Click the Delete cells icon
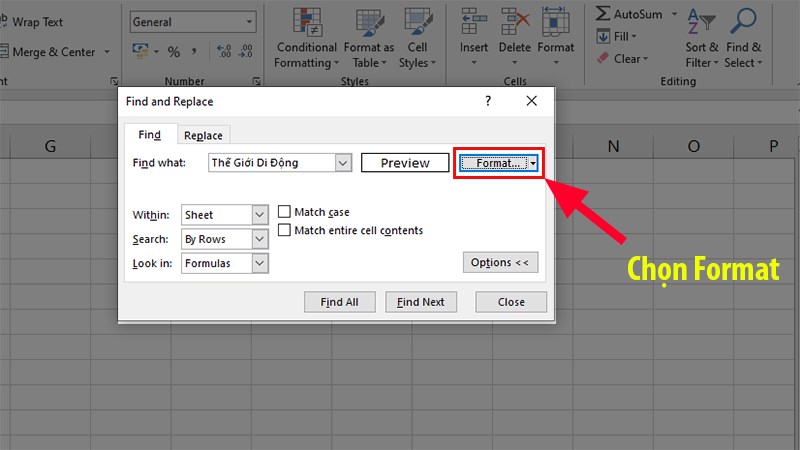 [x=515, y=22]
